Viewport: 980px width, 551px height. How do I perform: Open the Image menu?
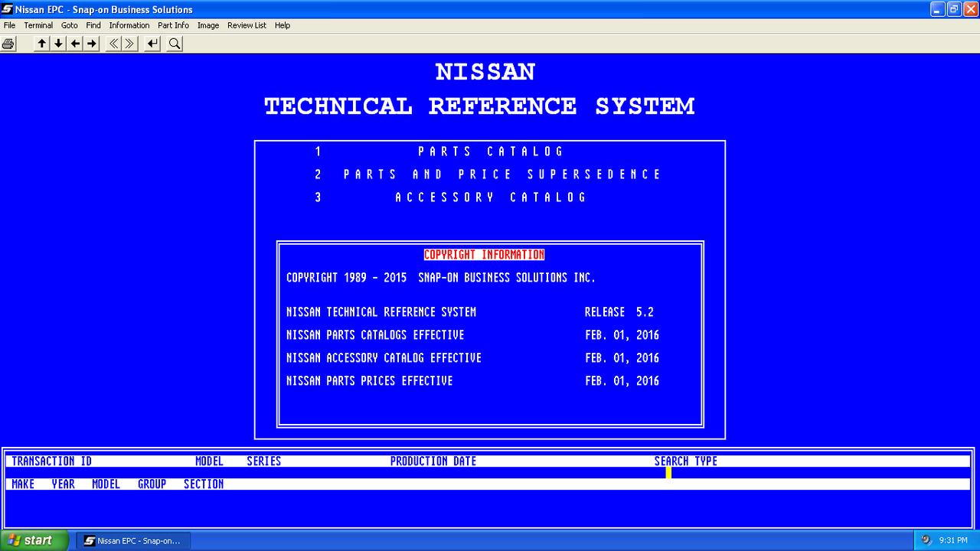(208, 25)
